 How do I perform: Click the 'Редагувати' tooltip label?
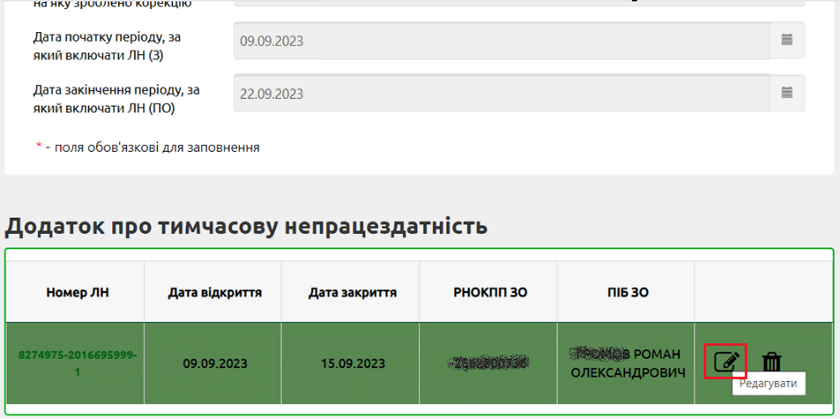768,384
